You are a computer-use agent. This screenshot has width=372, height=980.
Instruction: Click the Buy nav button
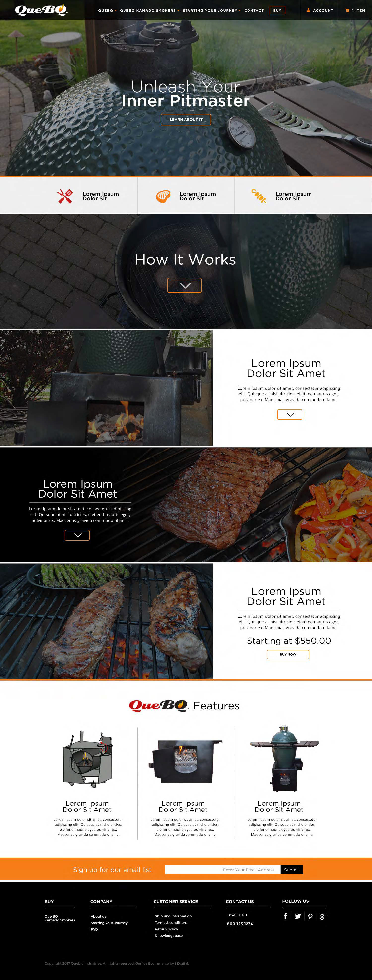click(x=277, y=11)
